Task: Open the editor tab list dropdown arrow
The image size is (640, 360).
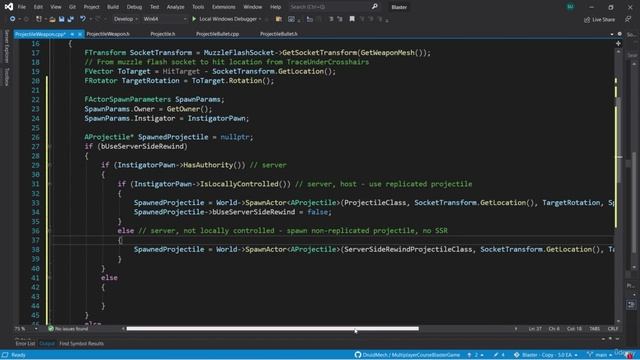Action: coord(612,34)
